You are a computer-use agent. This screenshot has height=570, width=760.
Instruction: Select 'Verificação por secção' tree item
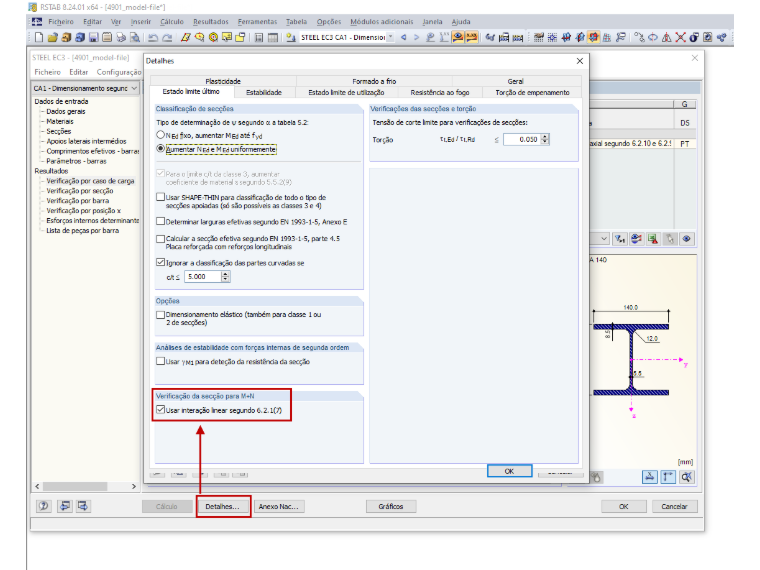coord(79,190)
